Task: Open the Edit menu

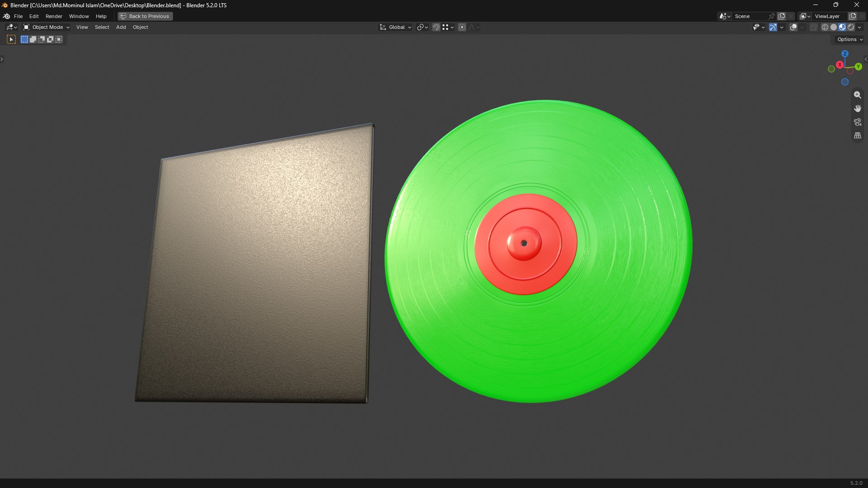Action: [x=34, y=16]
